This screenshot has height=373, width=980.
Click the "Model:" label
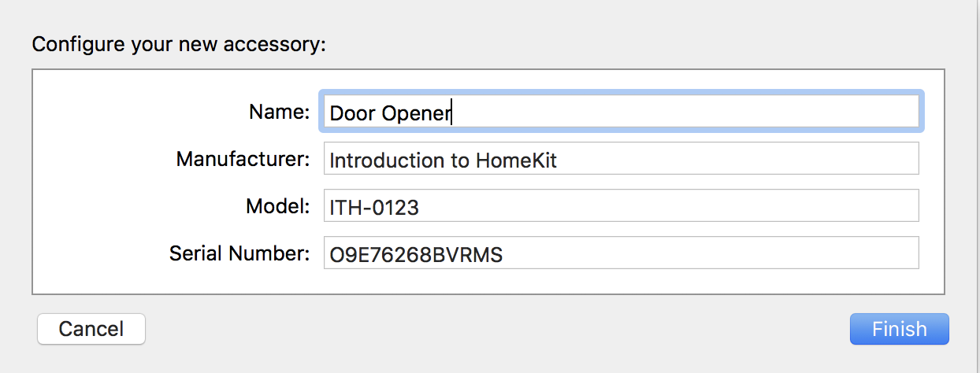[277, 206]
